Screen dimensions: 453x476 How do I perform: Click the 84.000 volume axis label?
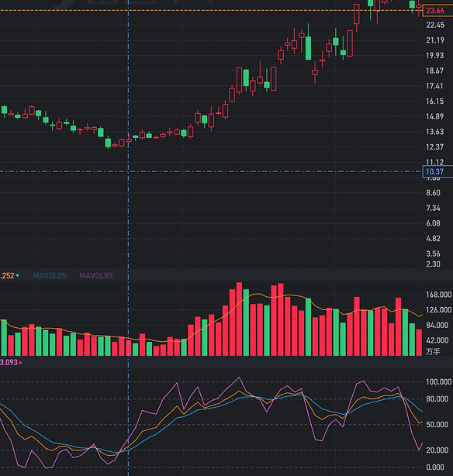pyautogui.click(x=437, y=325)
